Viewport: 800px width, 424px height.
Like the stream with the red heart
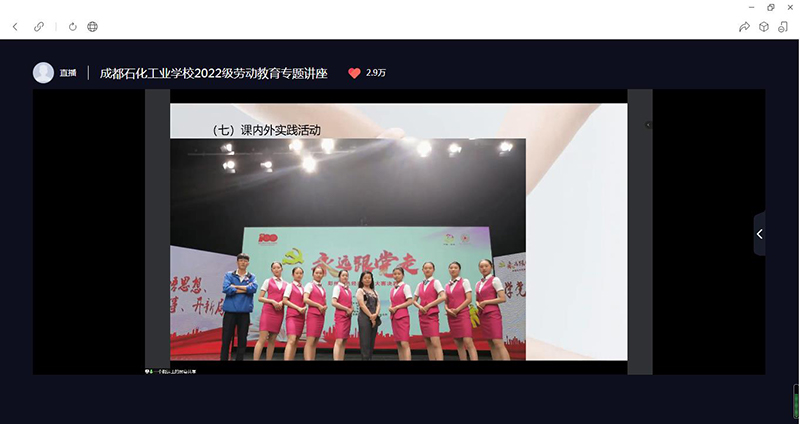point(354,73)
